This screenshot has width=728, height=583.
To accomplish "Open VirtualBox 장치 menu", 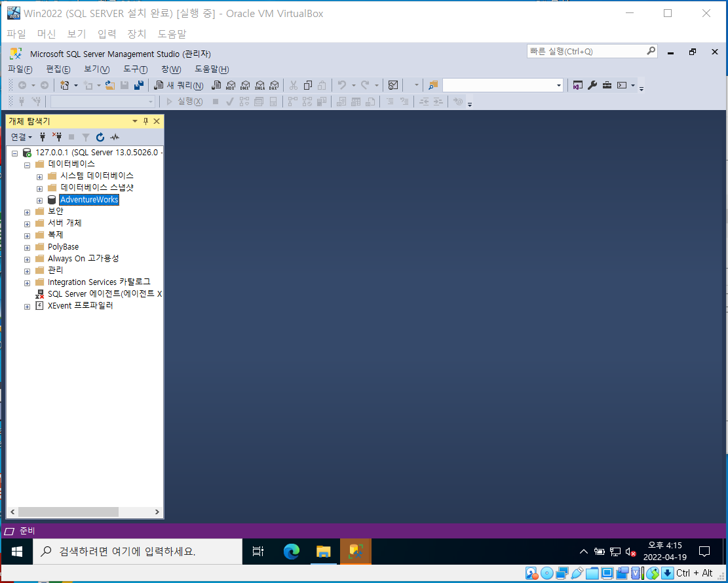I will (136, 34).
